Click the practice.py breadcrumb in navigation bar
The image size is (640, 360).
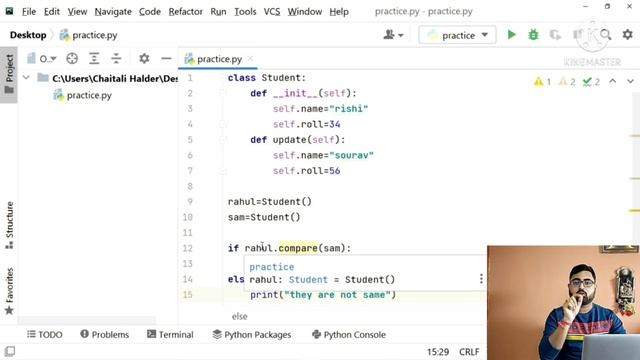89,35
